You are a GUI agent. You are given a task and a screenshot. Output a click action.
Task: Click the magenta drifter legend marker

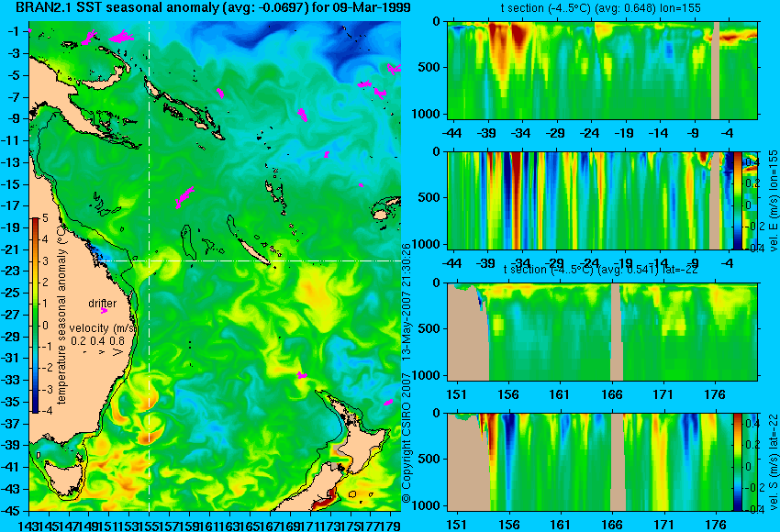pyautogui.click(x=104, y=311)
